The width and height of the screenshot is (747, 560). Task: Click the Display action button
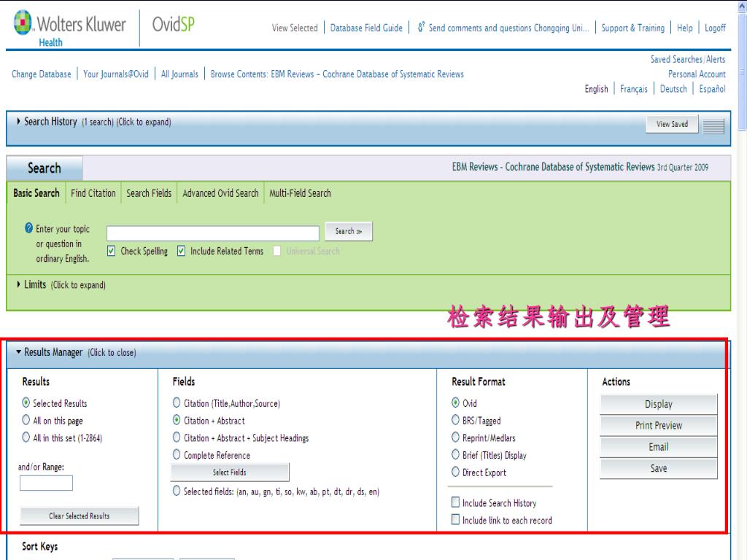[x=659, y=404]
